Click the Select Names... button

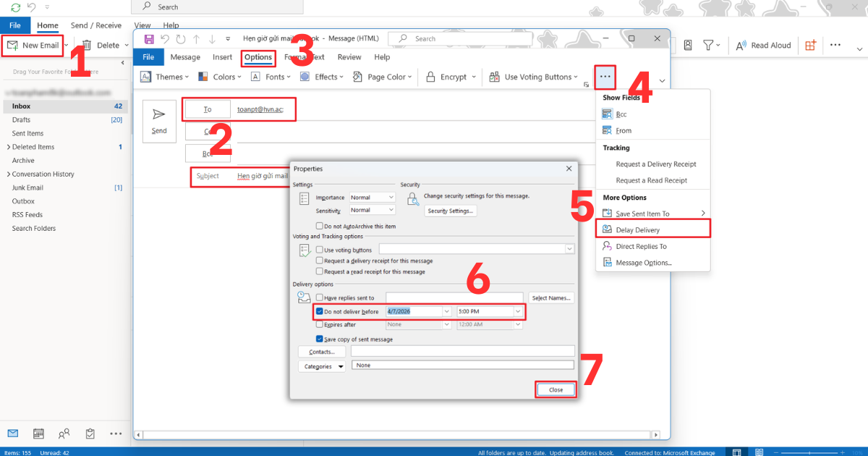552,297
